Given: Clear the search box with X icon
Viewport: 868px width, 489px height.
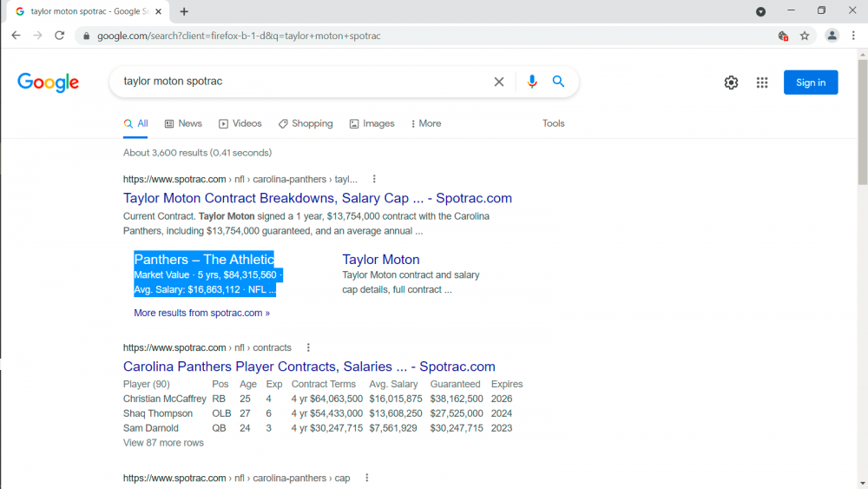Looking at the screenshot, I should click(x=499, y=82).
